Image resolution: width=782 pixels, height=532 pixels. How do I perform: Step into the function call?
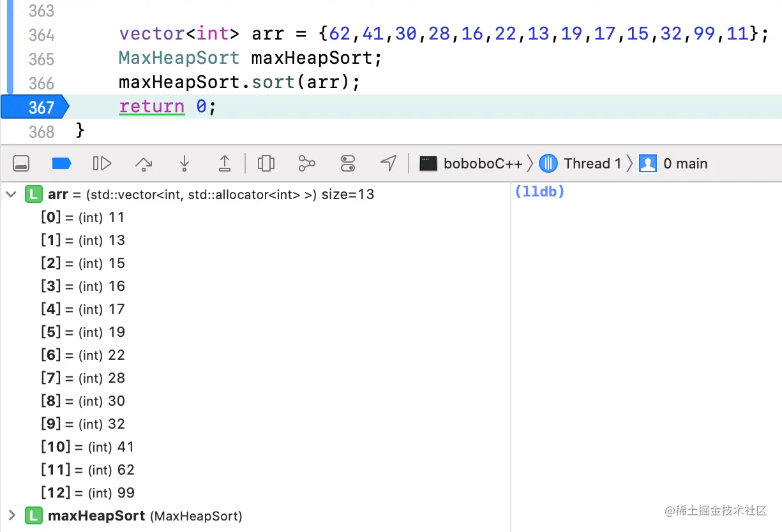coord(184,164)
